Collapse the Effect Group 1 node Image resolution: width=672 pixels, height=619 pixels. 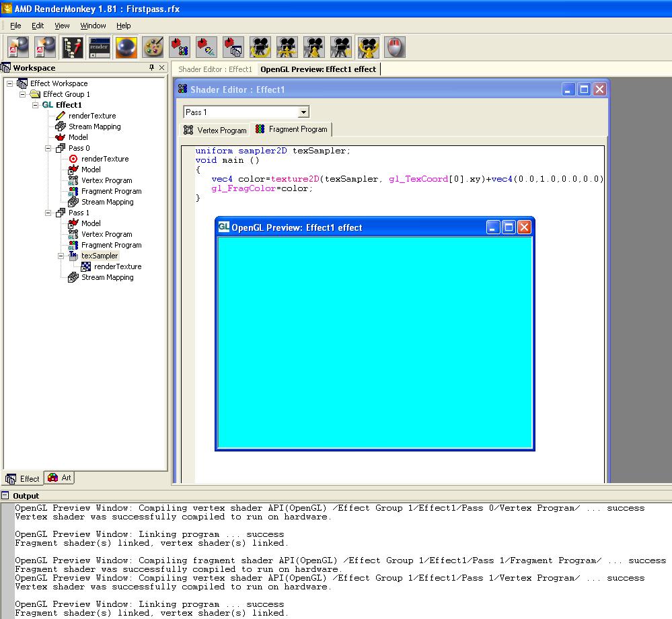pyautogui.click(x=23, y=94)
